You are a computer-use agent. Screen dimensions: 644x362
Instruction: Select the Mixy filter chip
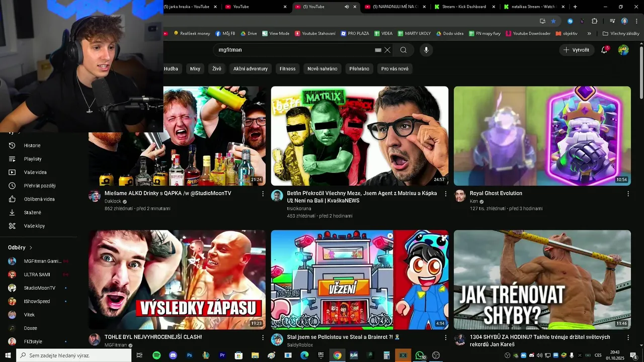click(195, 68)
